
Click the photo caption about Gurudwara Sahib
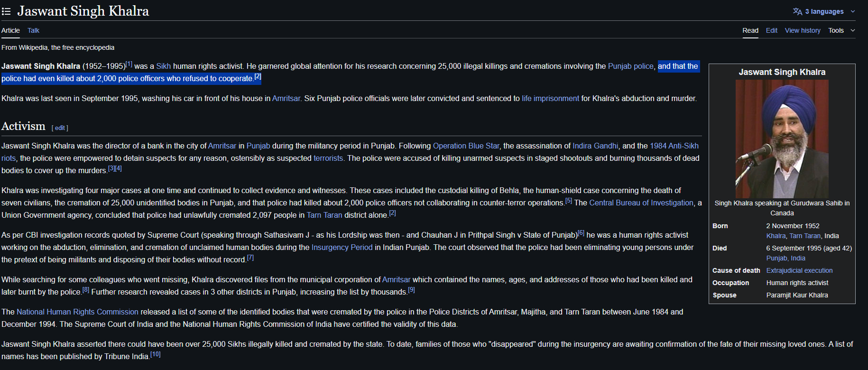pyautogui.click(x=782, y=208)
